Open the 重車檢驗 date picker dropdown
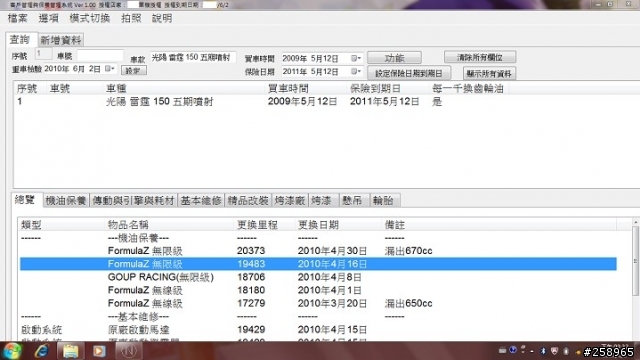The width and height of the screenshot is (640, 360). [109, 69]
